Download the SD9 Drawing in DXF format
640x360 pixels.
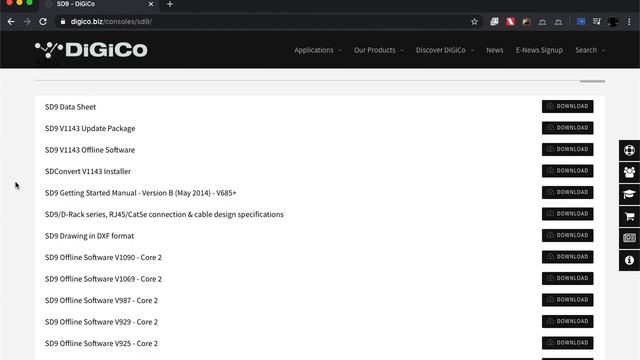click(567, 236)
